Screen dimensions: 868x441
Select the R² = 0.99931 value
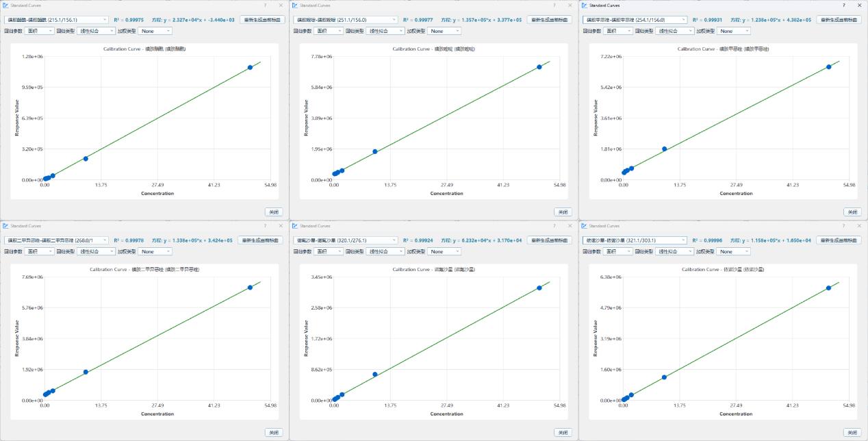[707, 20]
